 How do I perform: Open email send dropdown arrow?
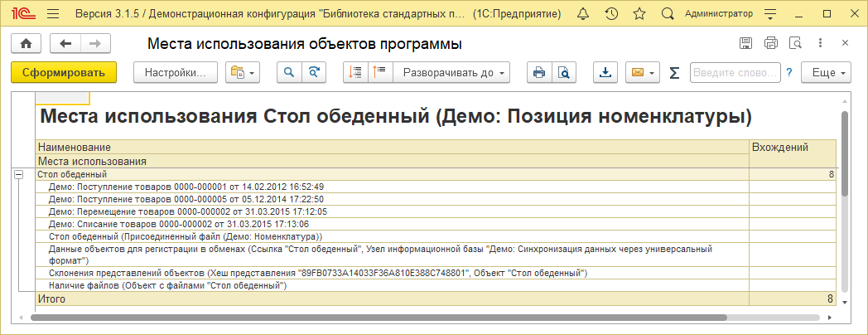[653, 73]
